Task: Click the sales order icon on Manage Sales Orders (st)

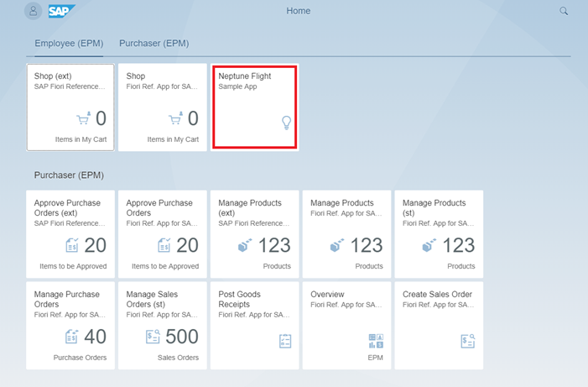Action: (x=153, y=337)
